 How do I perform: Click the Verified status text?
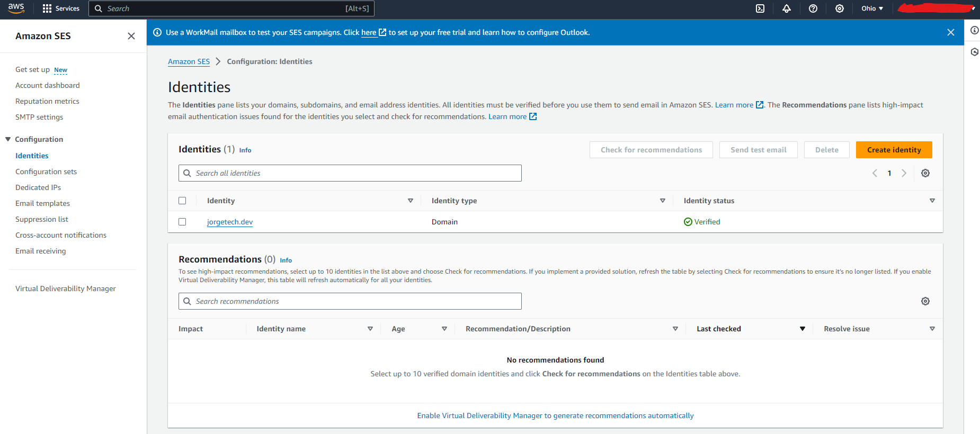click(707, 222)
